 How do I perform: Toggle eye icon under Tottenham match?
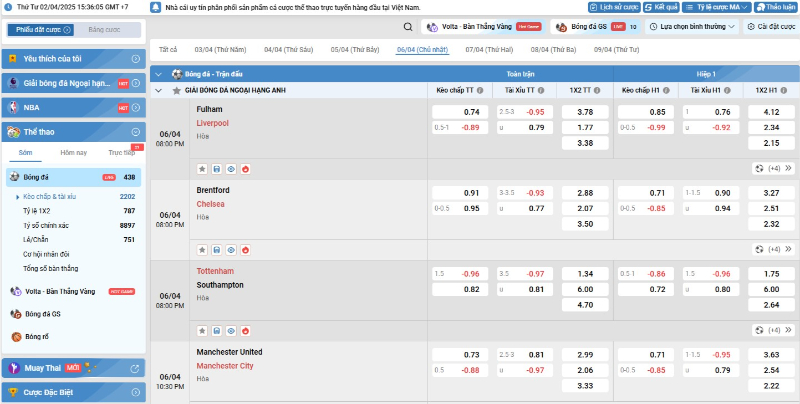pyautogui.click(x=231, y=331)
